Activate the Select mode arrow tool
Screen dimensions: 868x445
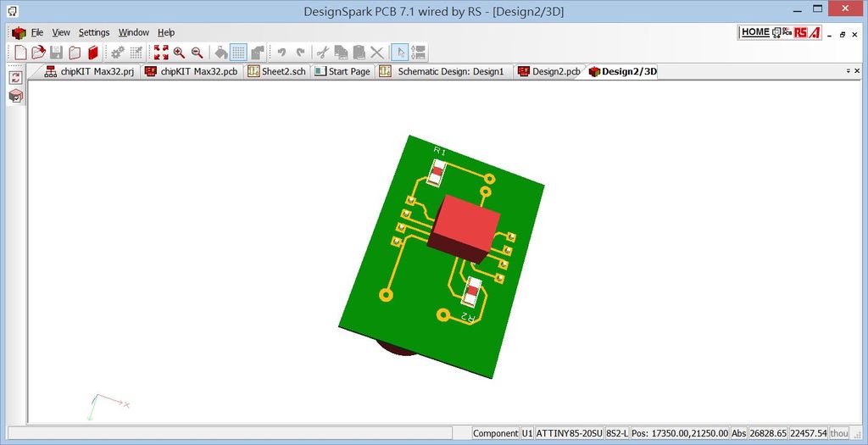click(x=400, y=53)
